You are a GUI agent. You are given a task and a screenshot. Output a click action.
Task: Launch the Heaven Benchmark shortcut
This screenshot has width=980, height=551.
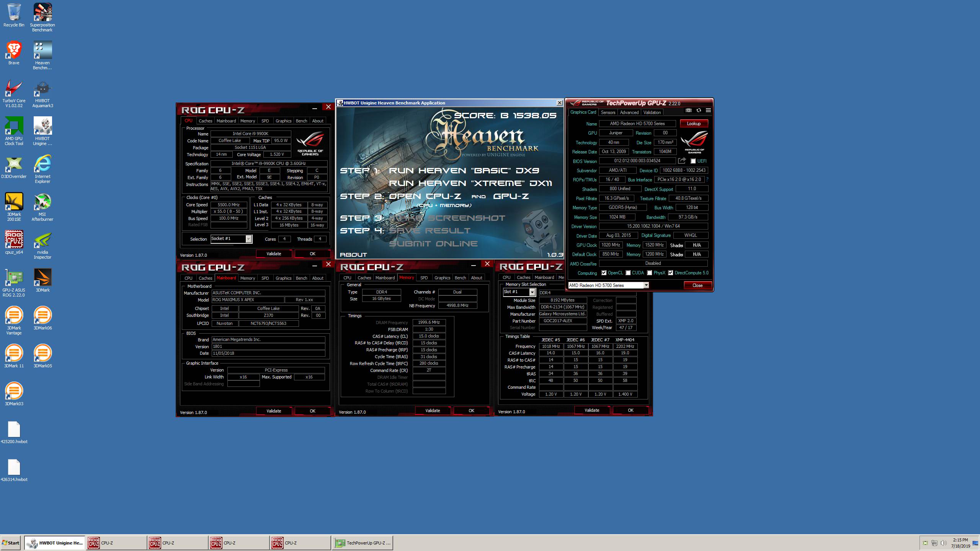coord(42,55)
